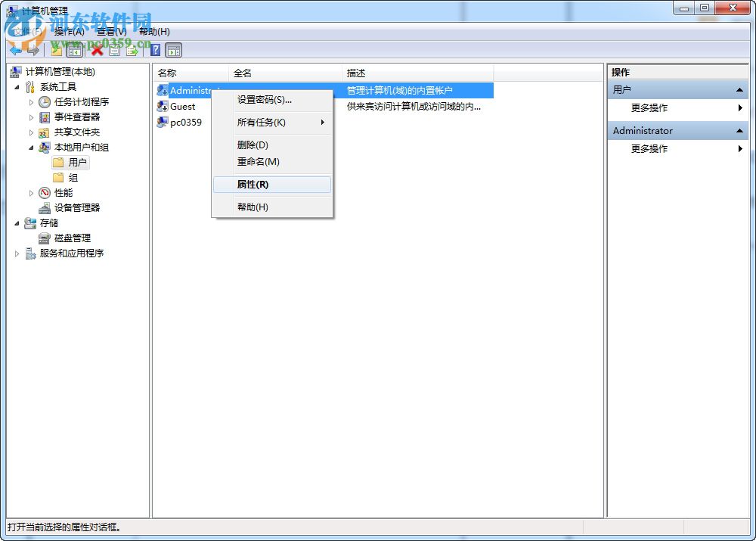756x541 pixels.
Task: Click the help question mark toolbar icon
Action: [156, 50]
